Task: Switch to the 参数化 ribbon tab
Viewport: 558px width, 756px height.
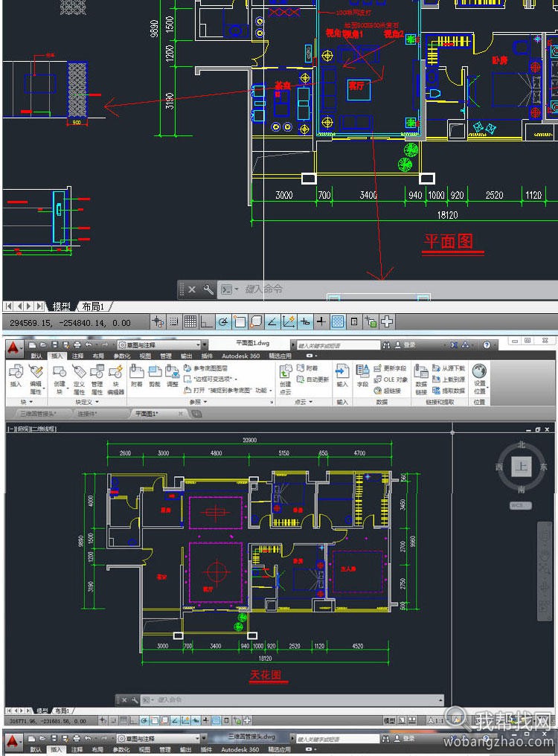Action: point(122,356)
